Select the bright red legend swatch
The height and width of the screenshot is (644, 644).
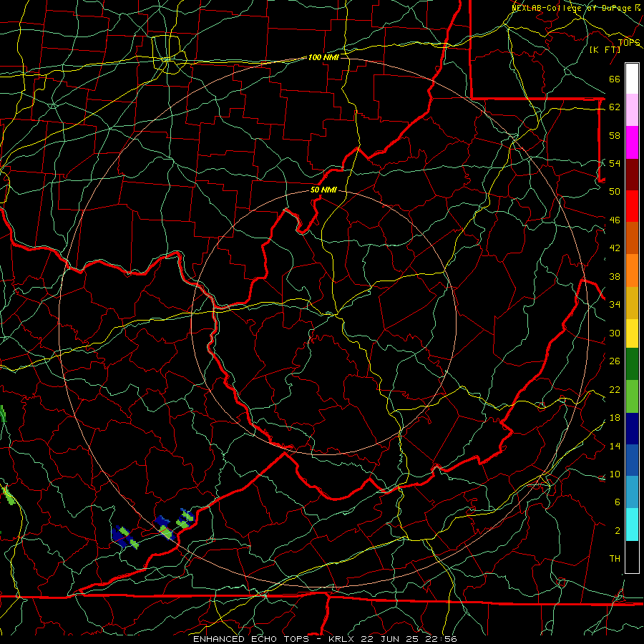pos(632,206)
